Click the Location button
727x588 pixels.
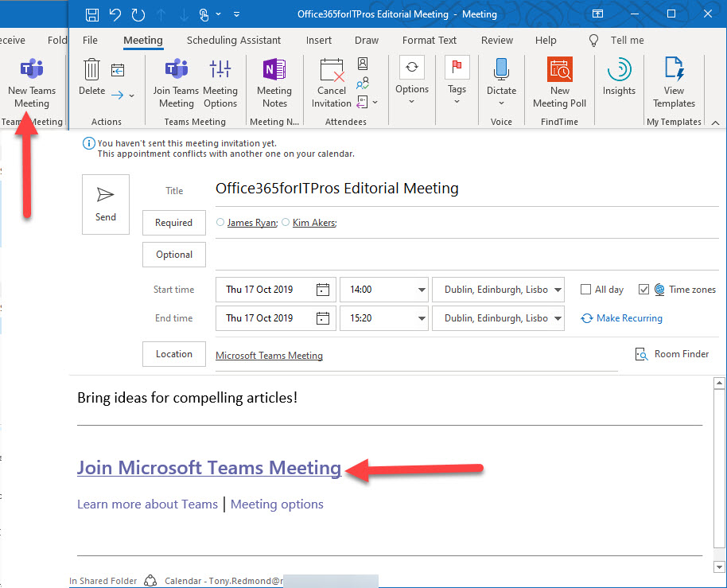click(174, 354)
